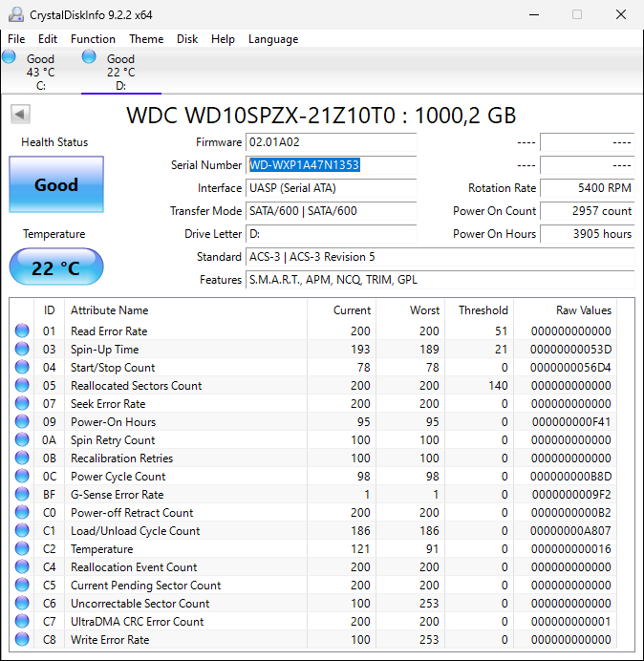
Task: Click status orb for Power Cycle Count
Action: point(22,476)
